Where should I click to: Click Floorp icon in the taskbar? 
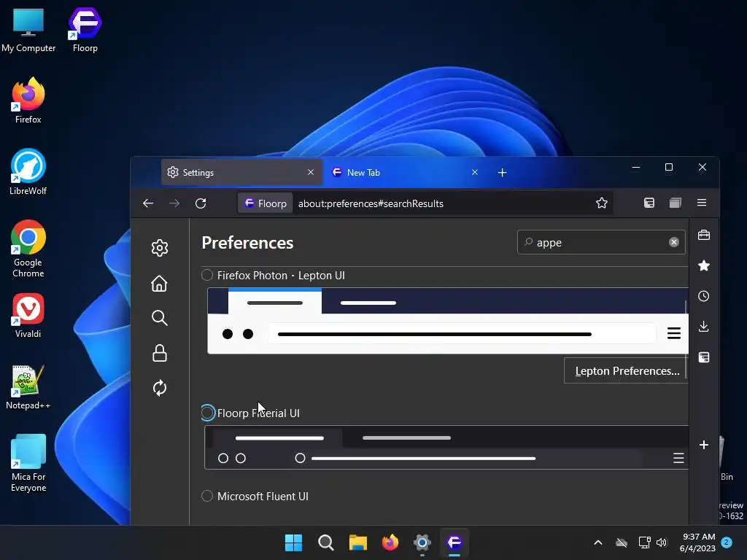point(454,542)
